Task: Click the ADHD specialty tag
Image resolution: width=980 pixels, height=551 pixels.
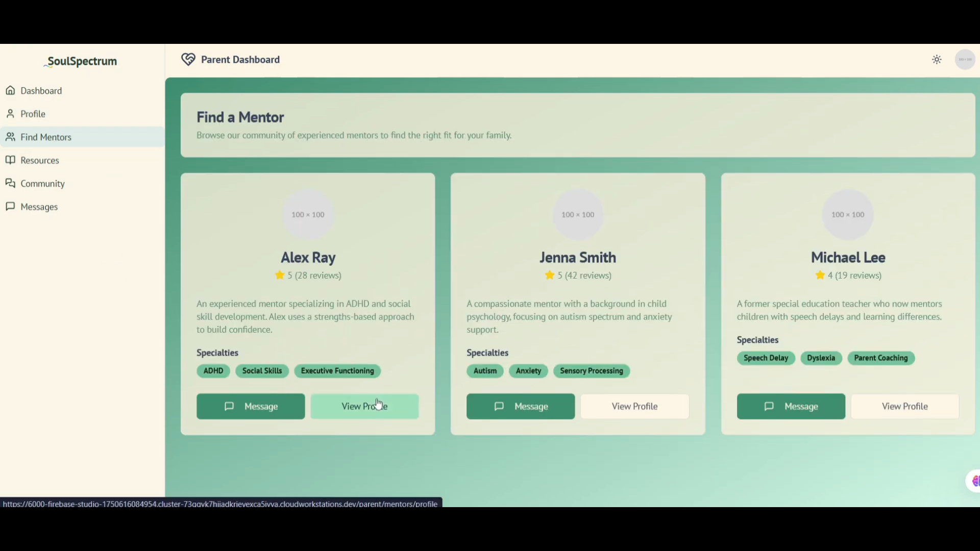Action: (213, 371)
